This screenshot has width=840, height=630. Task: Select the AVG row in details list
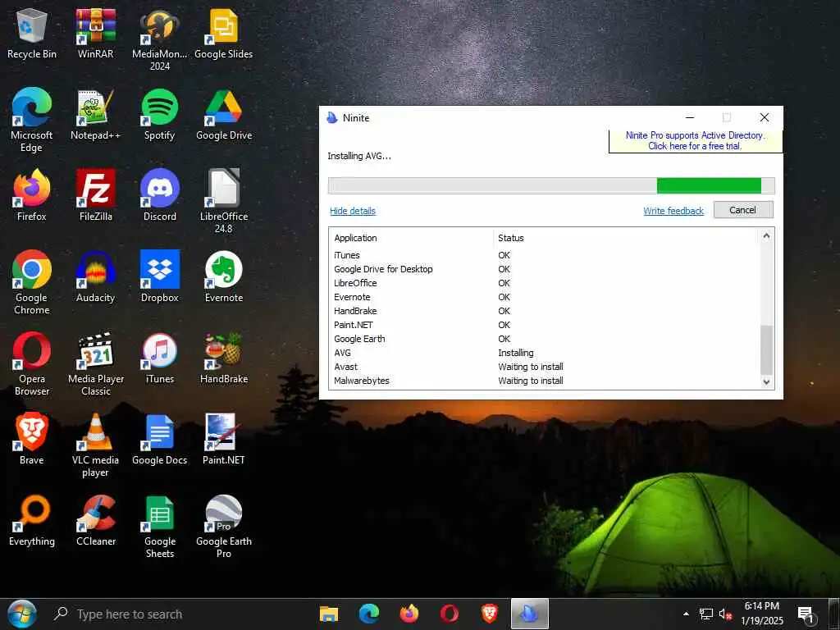(545, 353)
